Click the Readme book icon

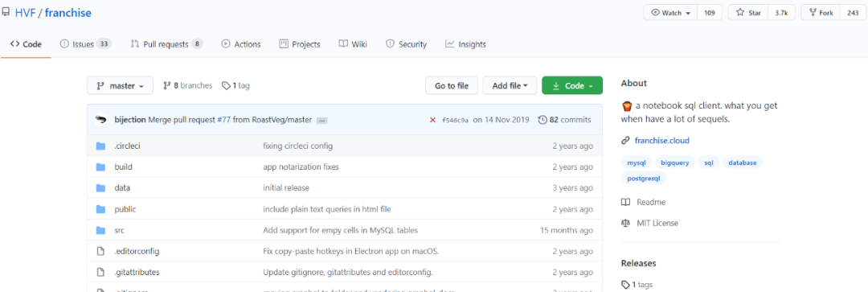coord(625,202)
